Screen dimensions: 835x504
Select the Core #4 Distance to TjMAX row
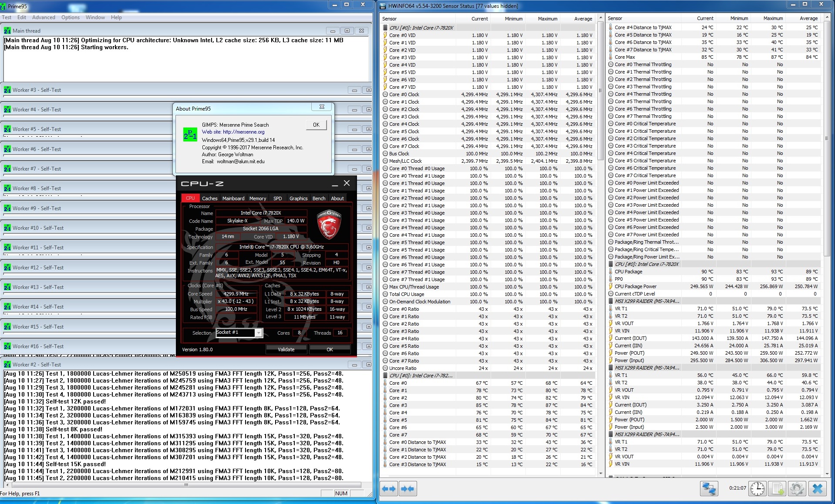pyautogui.click(x=714, y=27)
